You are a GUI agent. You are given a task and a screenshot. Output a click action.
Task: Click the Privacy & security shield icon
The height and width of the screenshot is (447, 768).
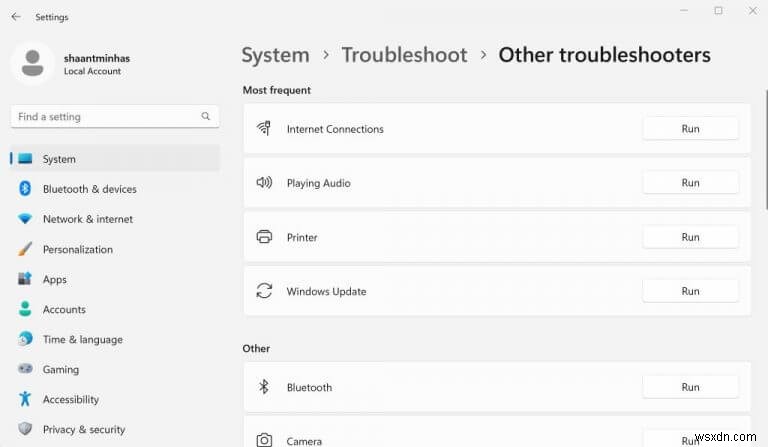click(x=25, y=429)
